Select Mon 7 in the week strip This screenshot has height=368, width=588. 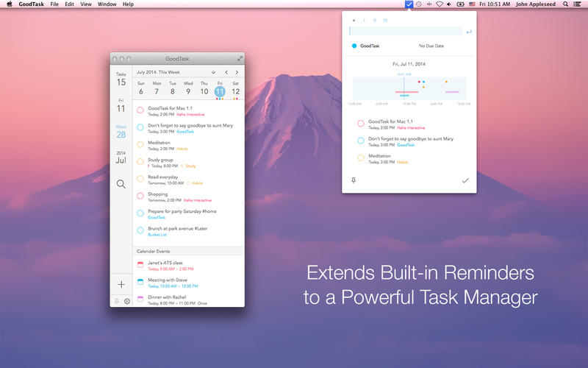pyautogui.click(x=157, y=88)
